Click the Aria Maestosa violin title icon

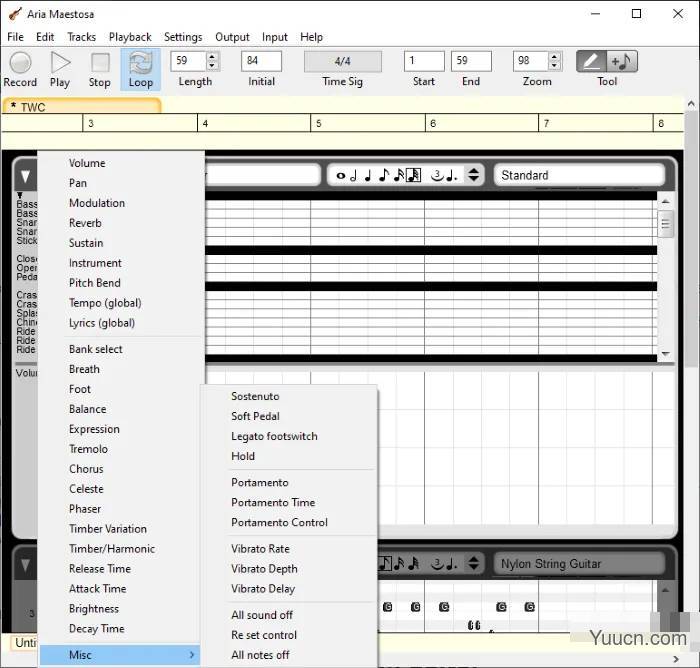15,14
